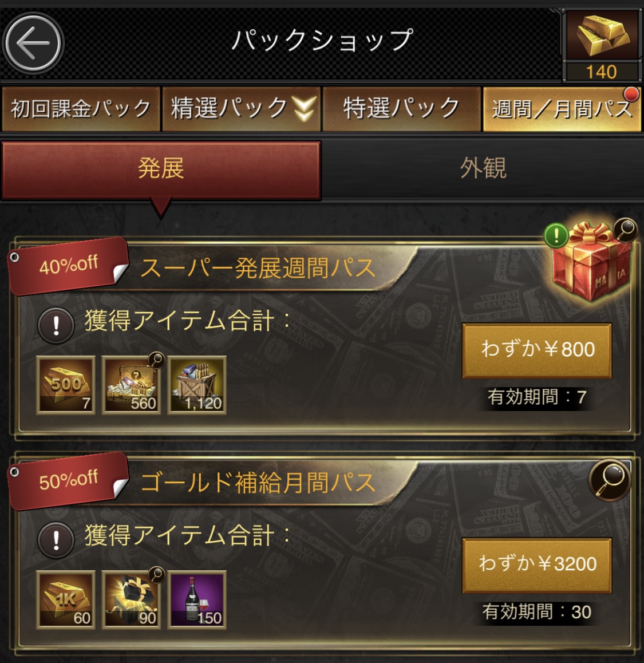
Task: Tap the info icon beside monthly 獲得アイテム合計
Action: 56,540
